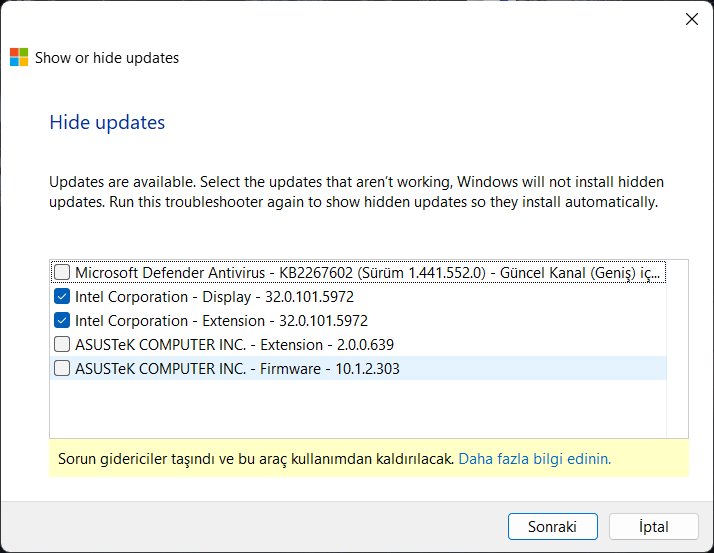Screen dimensions: 714x553
Task: Click the 'Show or hide updates' title text
Action: 107,58
